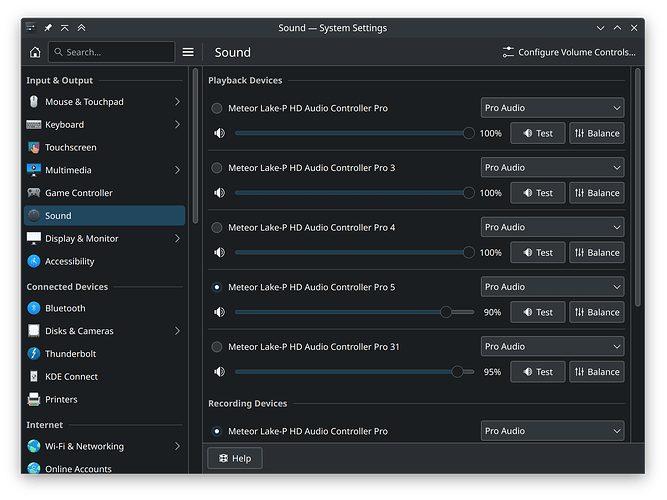Screen dimensions: 667x500
Task: Open the hamburger menu button
Action: pyautogui.click(x=188, y=52)
